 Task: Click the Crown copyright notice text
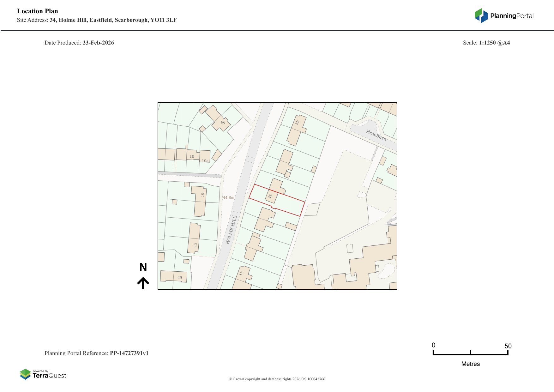tap(277, 379)
